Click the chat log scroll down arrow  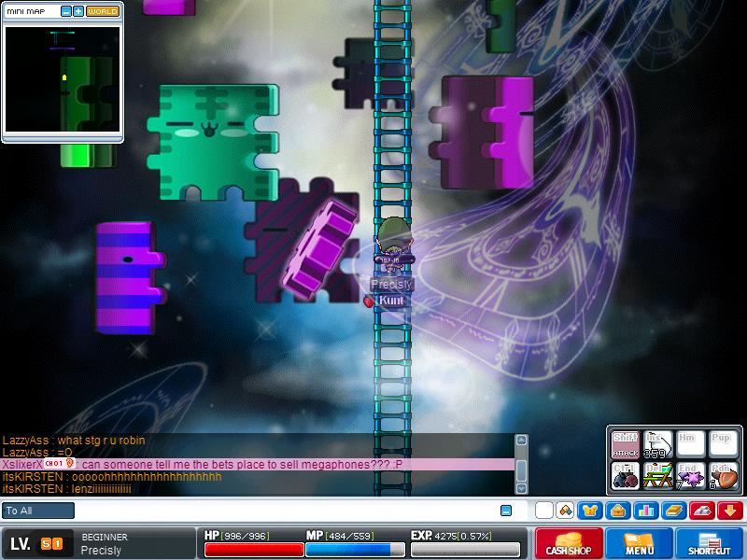tap(521, 488)
